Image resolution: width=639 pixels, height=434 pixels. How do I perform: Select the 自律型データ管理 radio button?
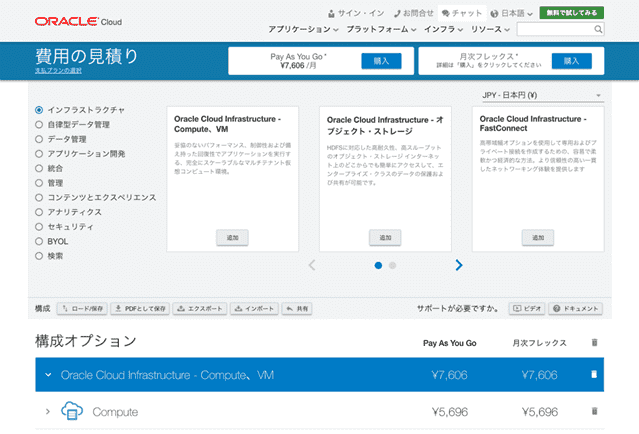pos(39,125)
